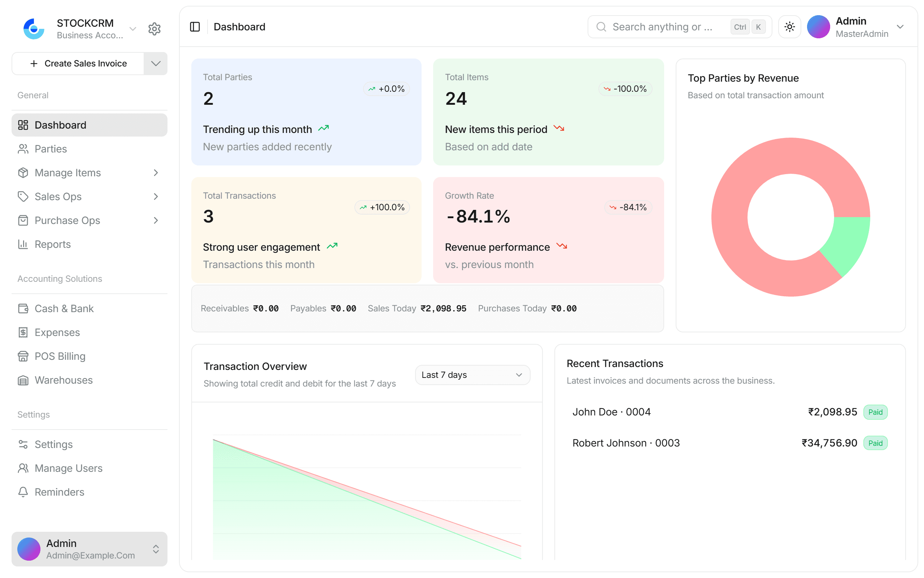Click the Admin avatar in top bar
924x578 pixels.
point(818,27)
